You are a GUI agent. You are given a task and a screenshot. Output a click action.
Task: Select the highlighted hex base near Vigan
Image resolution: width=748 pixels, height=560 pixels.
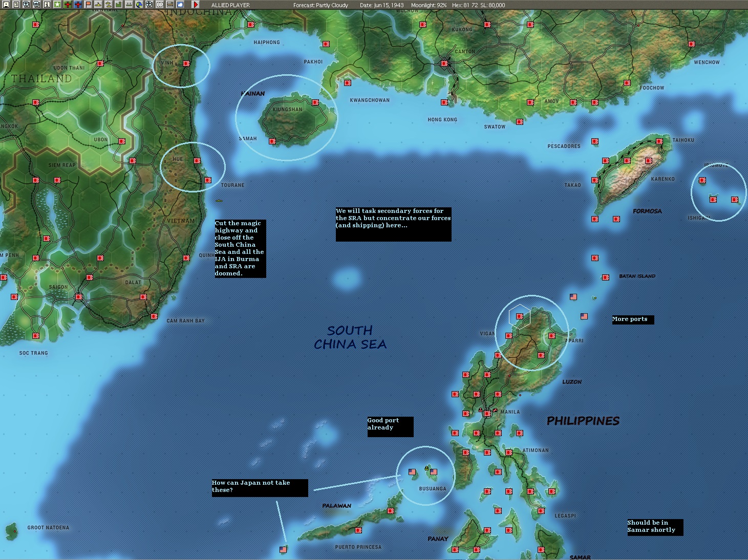click(520, 316)
